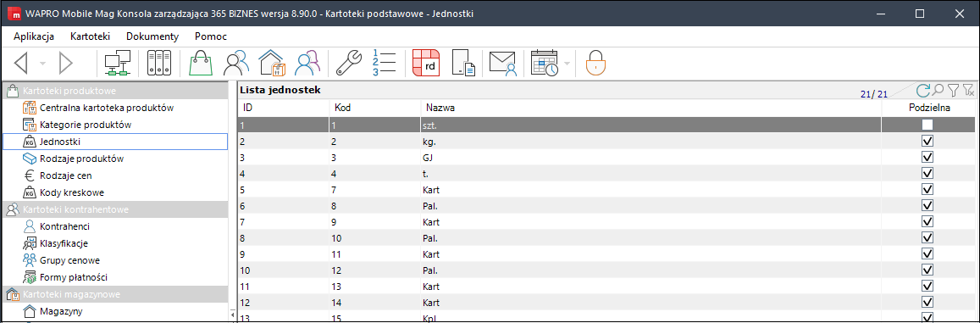Open Grupy cenowe in the sidebar
980x323 pixels.
[69, 259]
